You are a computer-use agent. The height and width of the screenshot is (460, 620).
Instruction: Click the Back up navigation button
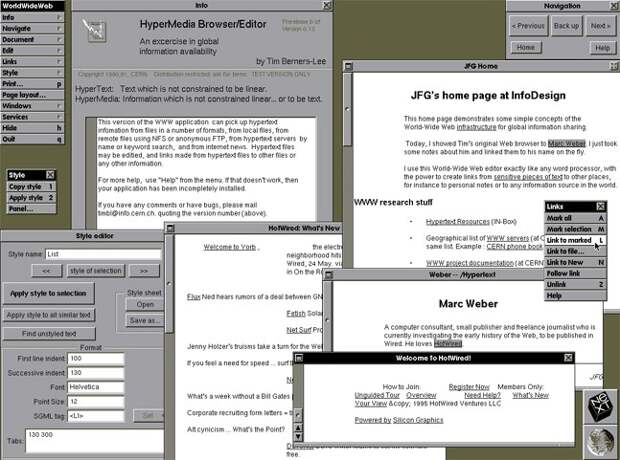[566, 26]
